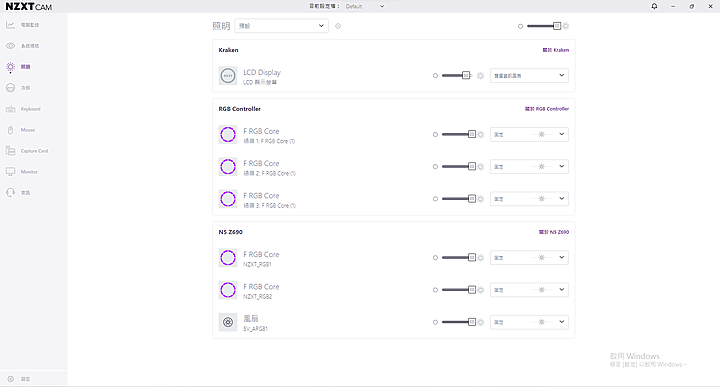Open system specs via eye icon

(11, 46)
